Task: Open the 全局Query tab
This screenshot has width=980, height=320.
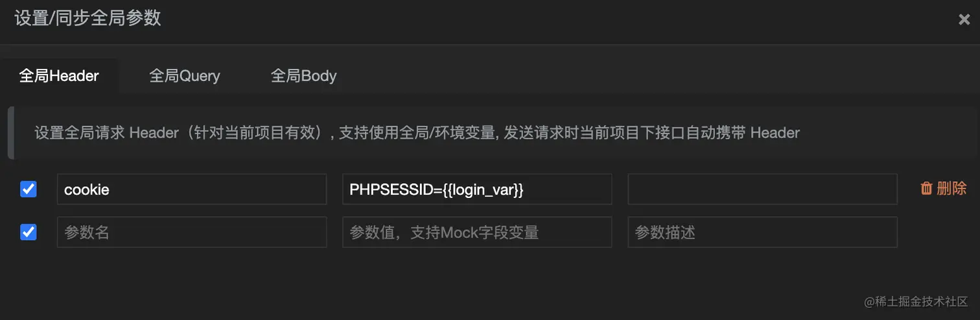Action: [x=185, y=76]
